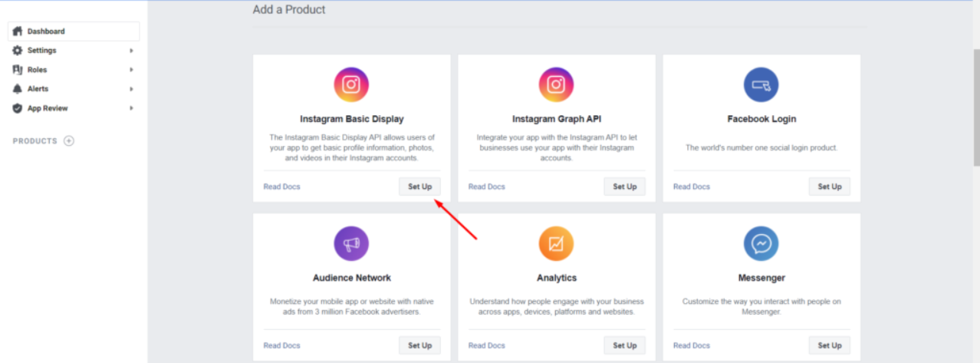Screen dimensions: 980x363
Task: Click the Audience Network megaphone icon
Action: [351, 244]
